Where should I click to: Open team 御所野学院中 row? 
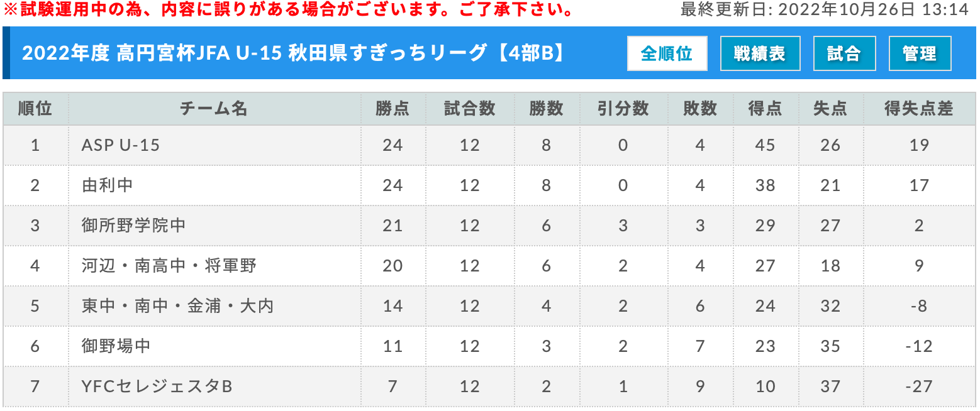(489, 226)
